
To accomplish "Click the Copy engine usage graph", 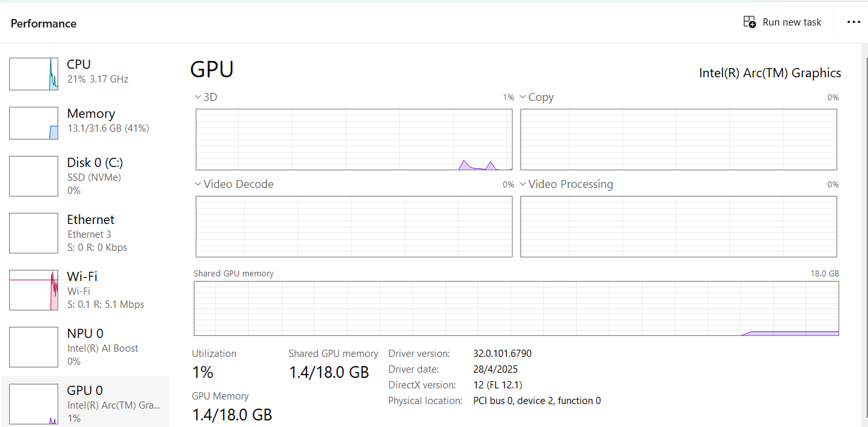I will pos(679,139).
